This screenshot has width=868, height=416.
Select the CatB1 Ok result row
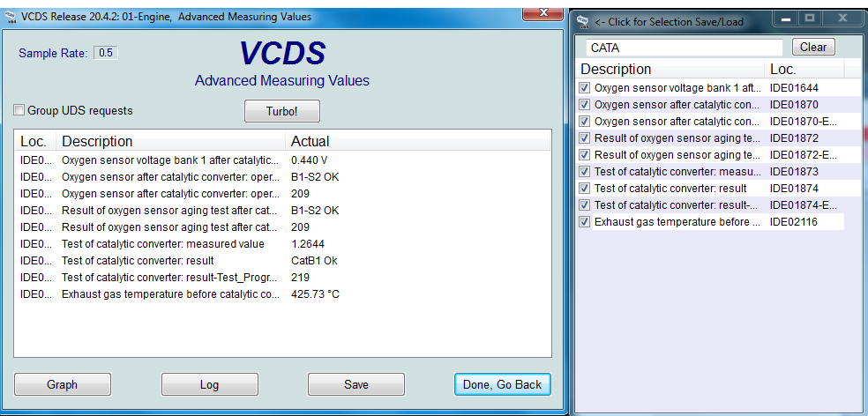pyautogui.click(x=282, y=261)
